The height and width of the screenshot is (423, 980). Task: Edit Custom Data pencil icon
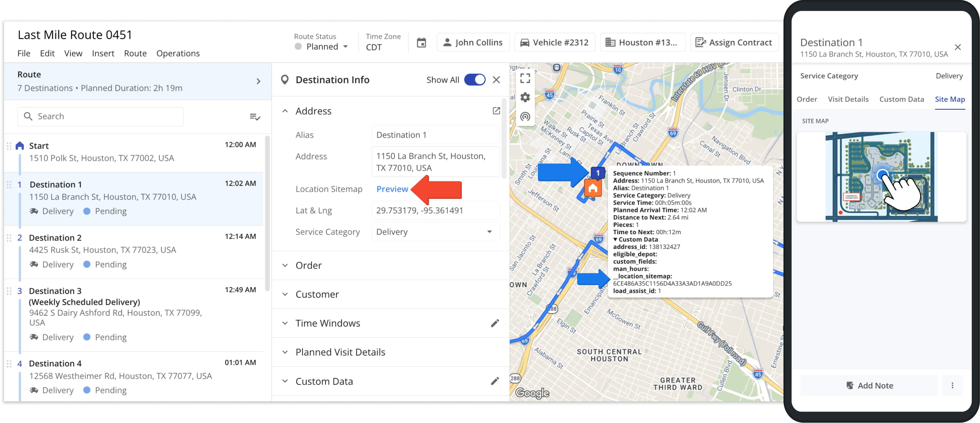(495, 381)
